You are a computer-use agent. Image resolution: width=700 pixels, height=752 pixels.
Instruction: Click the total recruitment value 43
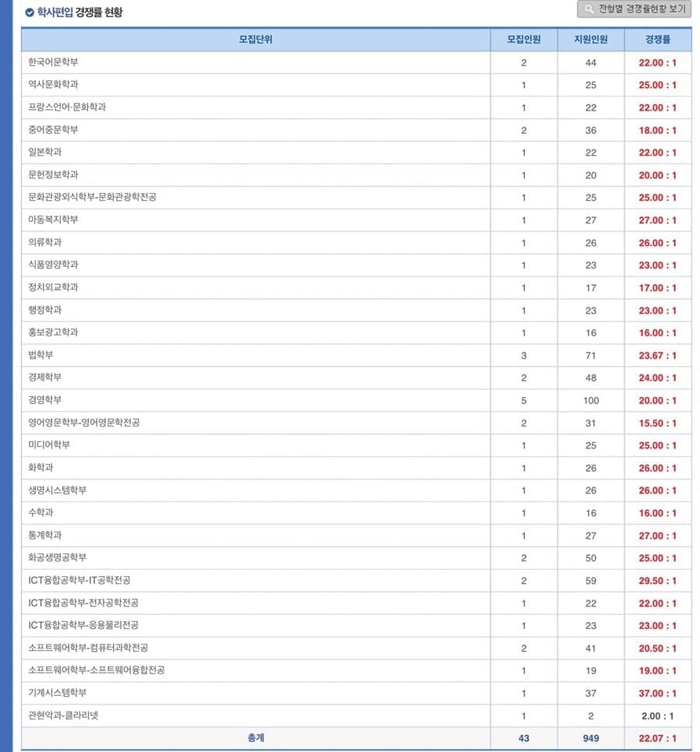pyautogui.click(x=524, y=739)
